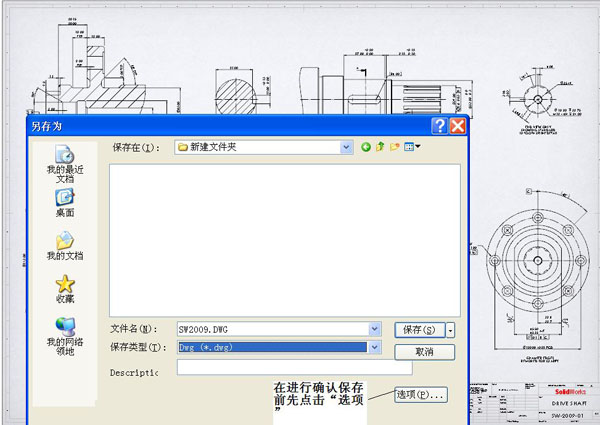Click the SolidWorks logo in title block
This screenshot has height=425, width=600.
point(570,391)
